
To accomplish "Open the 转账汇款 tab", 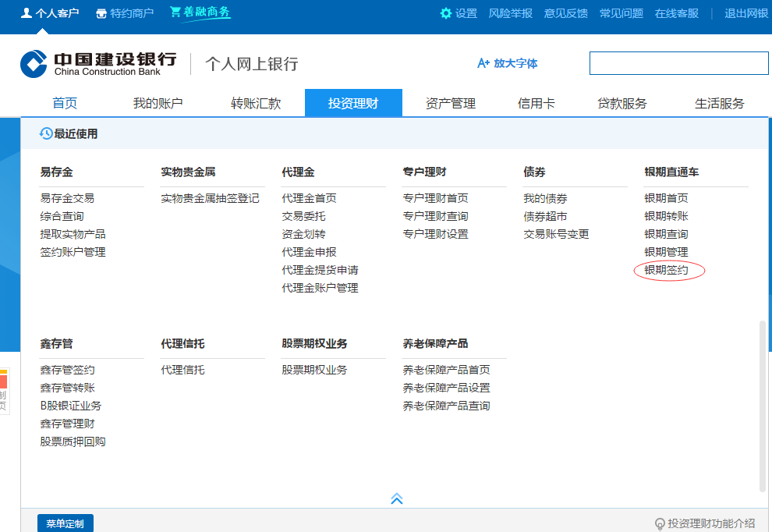I will click(x=256, y=103).
